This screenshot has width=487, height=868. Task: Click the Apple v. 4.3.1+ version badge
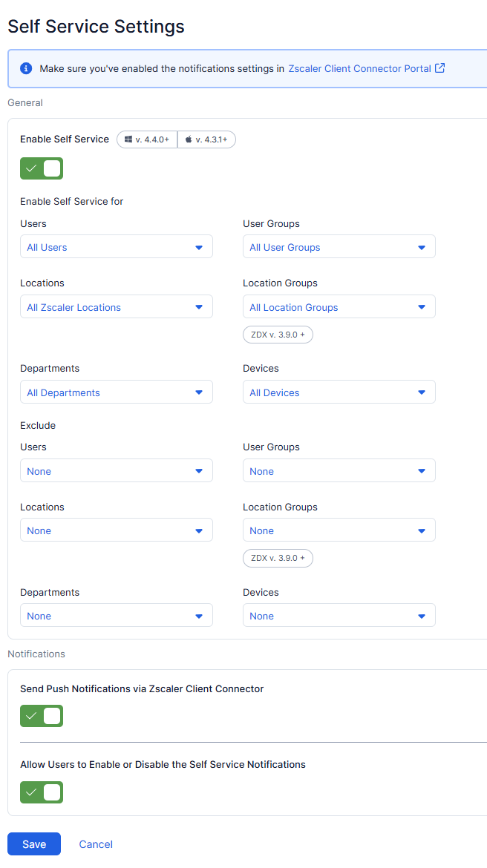click(x=206, y=139)
